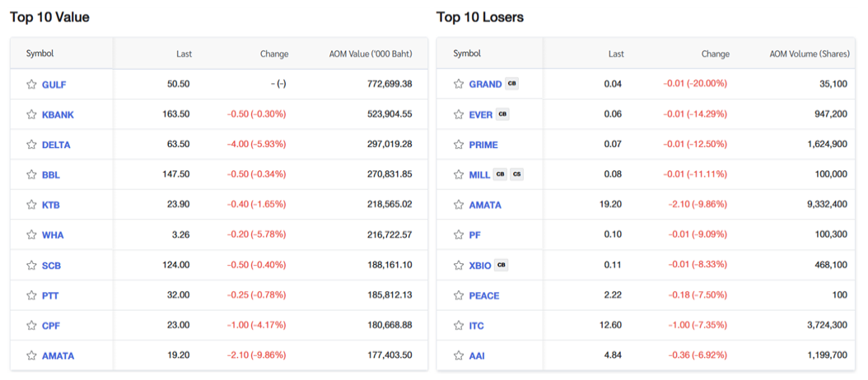Click star icon next to PEACE
The image size is (868, 380).
click(x=459, y=295)
